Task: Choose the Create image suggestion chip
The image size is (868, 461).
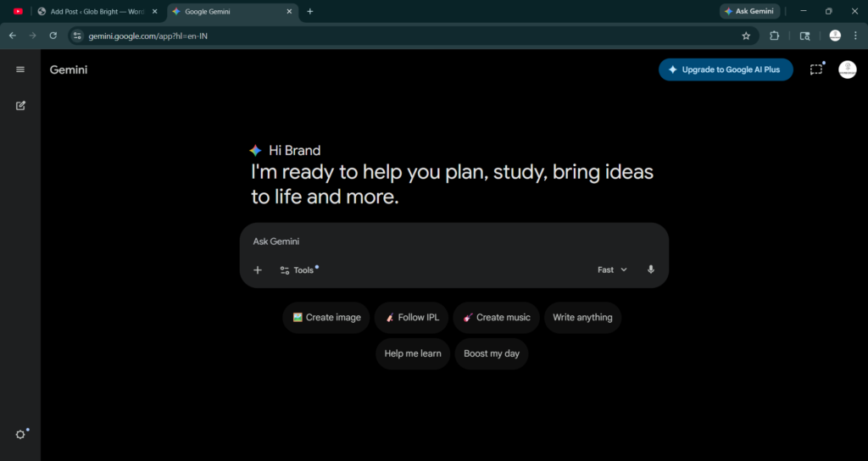Action: tap(326, 318)
